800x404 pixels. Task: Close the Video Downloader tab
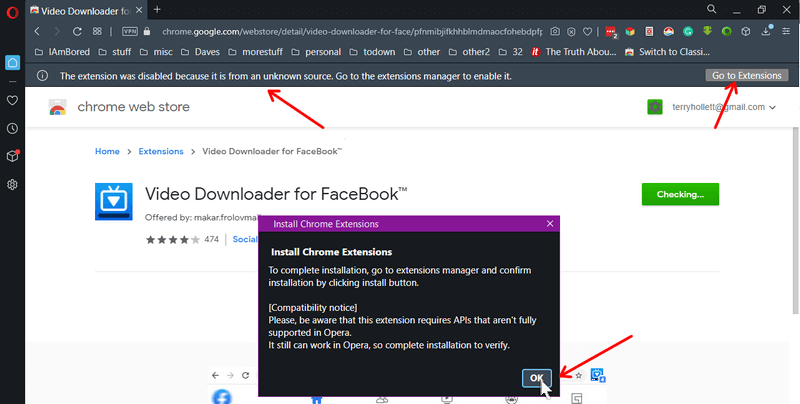[x=140, y=10]
